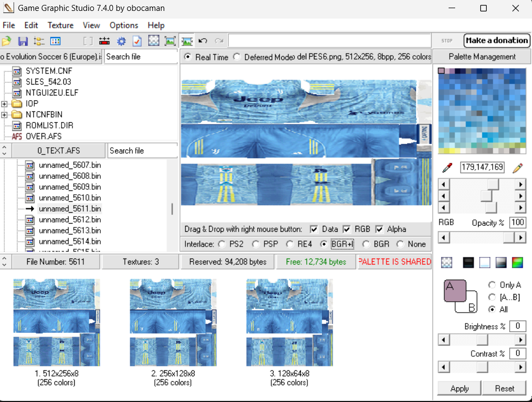Uncheck the RGB checkbox
The height and width of the screenshot is (402, 532).
coord(347,229)
